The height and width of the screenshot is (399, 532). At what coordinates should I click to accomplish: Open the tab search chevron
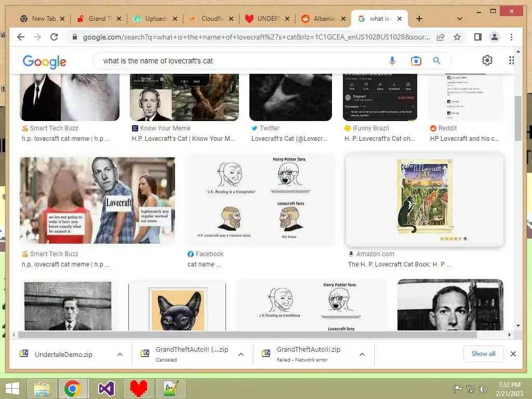pyautogui.click(x=460, y=19)
